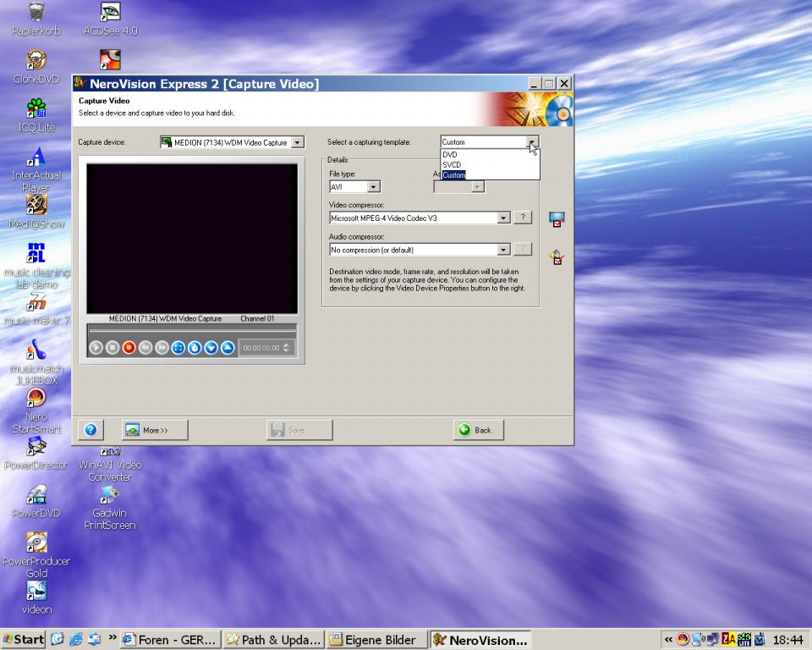This screenshot has height=650, width=812.
Task: Click the black video preview area
Action: [x=192, y=239]
